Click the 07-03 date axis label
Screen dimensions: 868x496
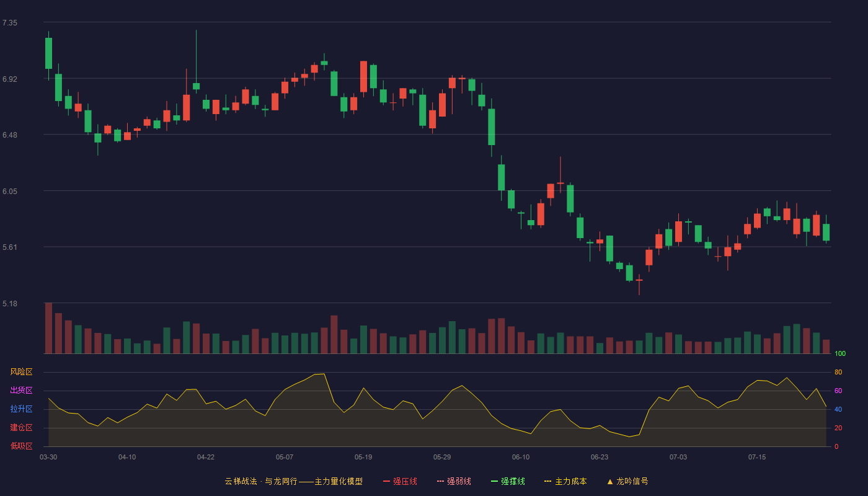[678, 457]
